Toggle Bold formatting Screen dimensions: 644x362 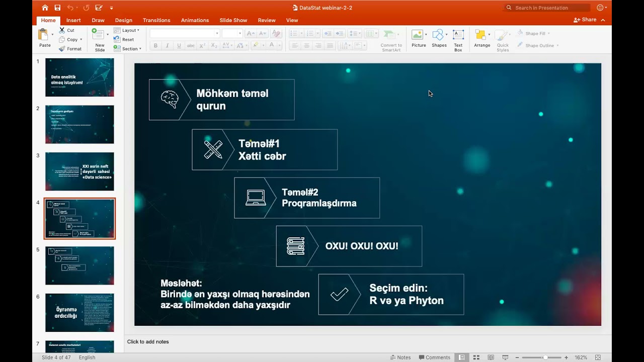[155, 45]
